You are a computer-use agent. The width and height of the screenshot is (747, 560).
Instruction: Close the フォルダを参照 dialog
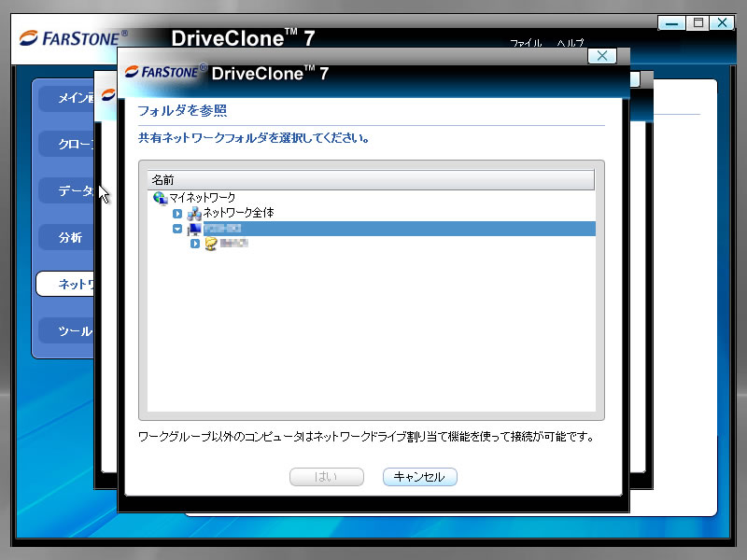coord(602,56)
